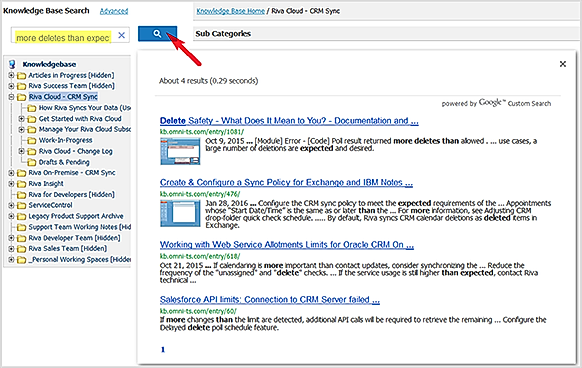
Task: Open the Salesforce API limits result
Action: tap(270, 300)
